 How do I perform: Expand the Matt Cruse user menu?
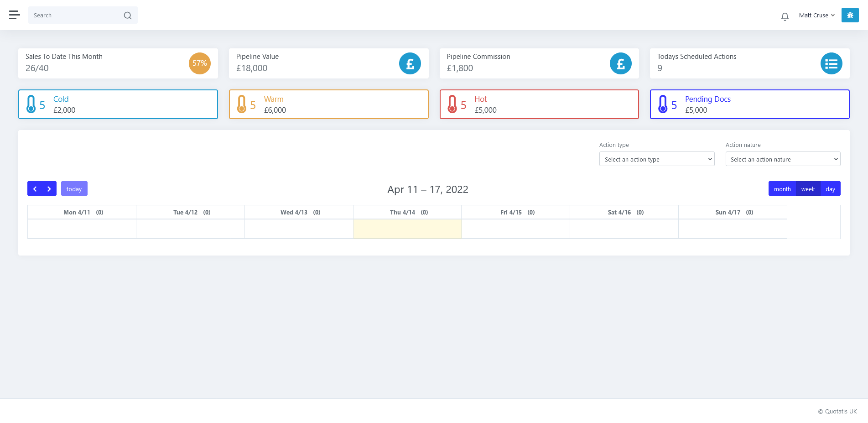coord(816,16)
